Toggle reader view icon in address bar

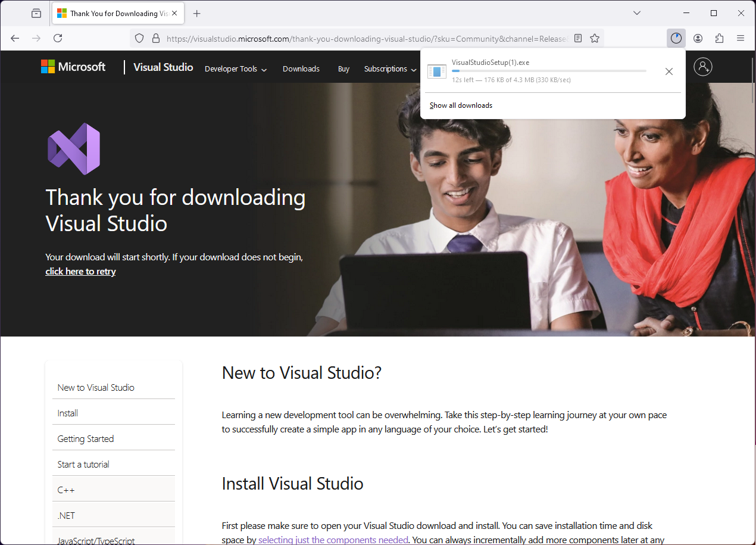click(x=578, y=38)
